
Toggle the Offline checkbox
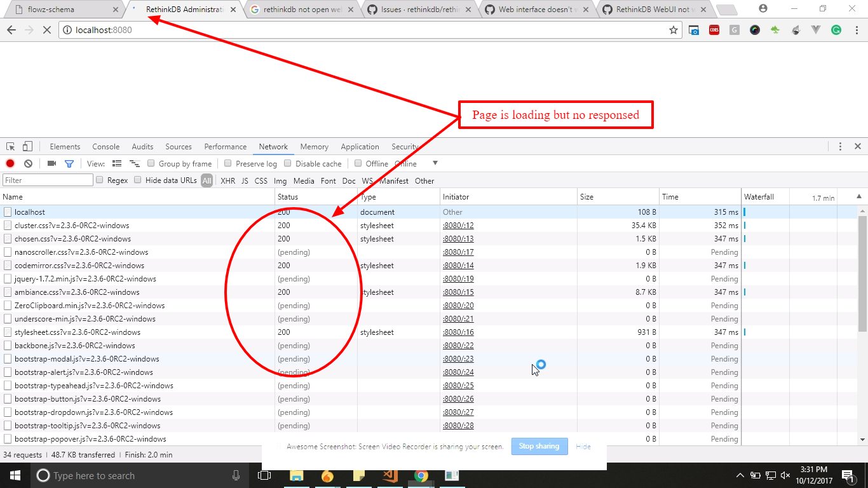point(358,163)
